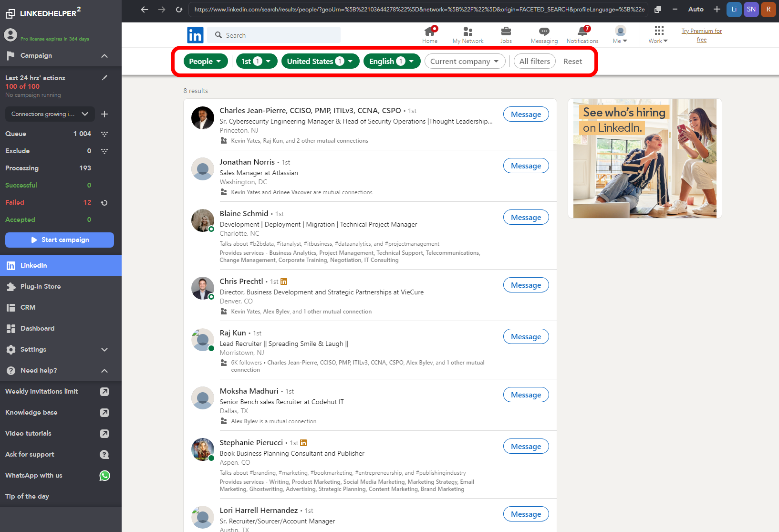
Task: Message Lori Harrell Hernandez
Action: tap(526, 514)
